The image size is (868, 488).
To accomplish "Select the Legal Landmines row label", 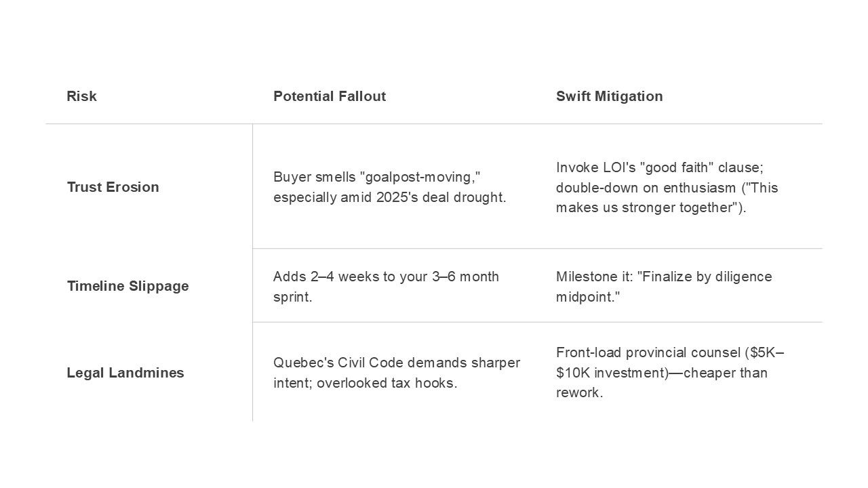I will (125, 373).
